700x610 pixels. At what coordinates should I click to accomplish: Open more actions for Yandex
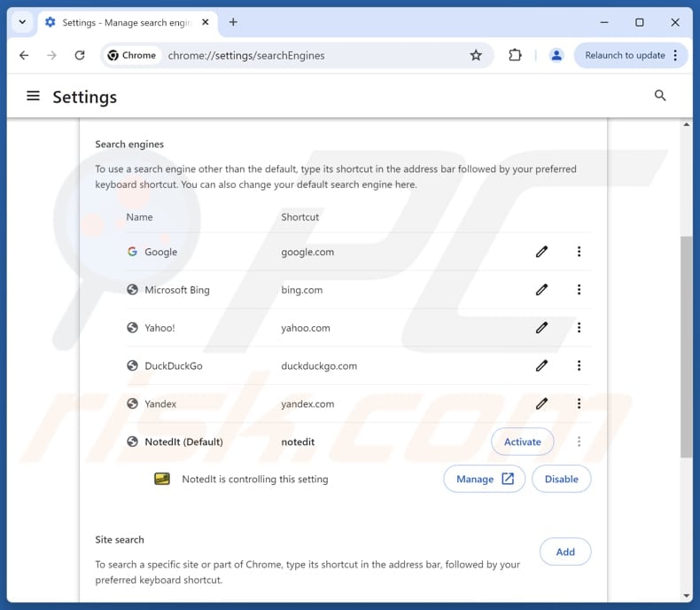(579, 403)
